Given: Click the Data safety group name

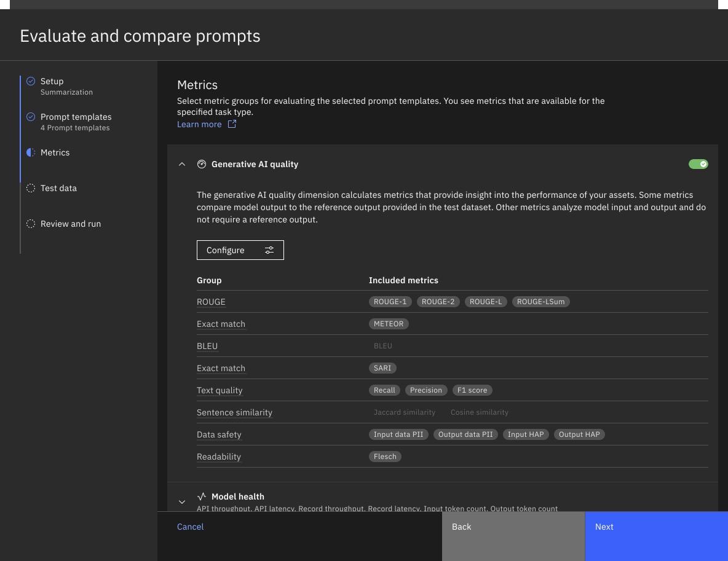Looking at the screenshot, I should 219,435.
